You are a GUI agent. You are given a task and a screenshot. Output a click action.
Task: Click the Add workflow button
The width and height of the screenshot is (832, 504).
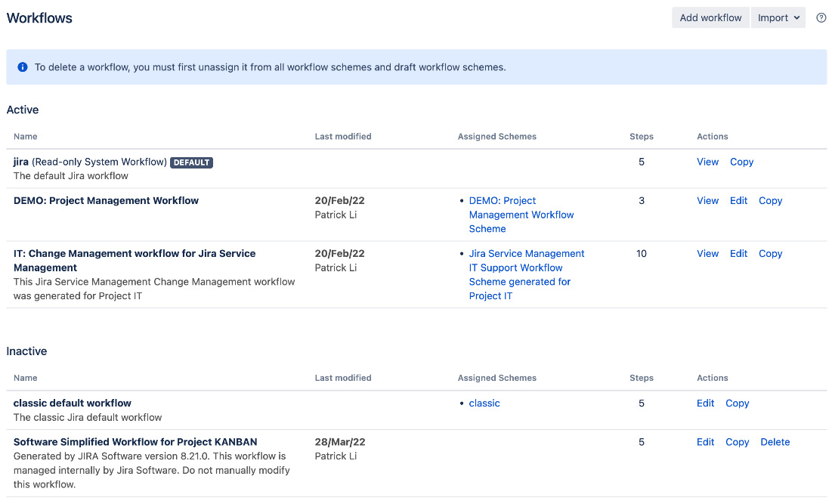[x=710, y=17]
